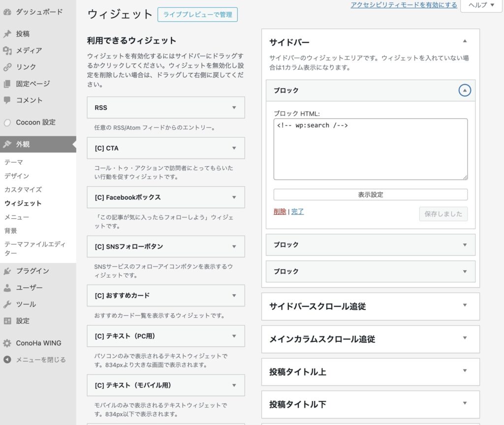Click the Dashboard palette icon

point(7,11)
